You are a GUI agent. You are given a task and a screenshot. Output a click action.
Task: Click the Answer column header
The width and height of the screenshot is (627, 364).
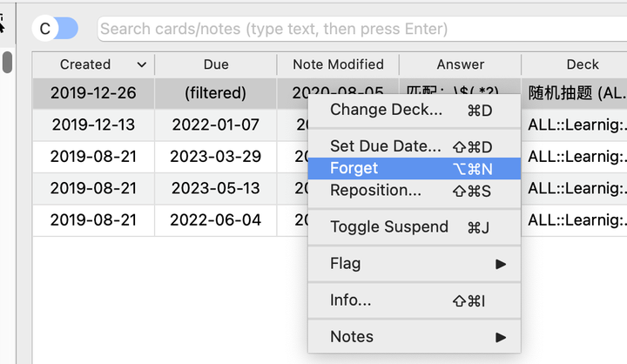(x=460, y=64)
